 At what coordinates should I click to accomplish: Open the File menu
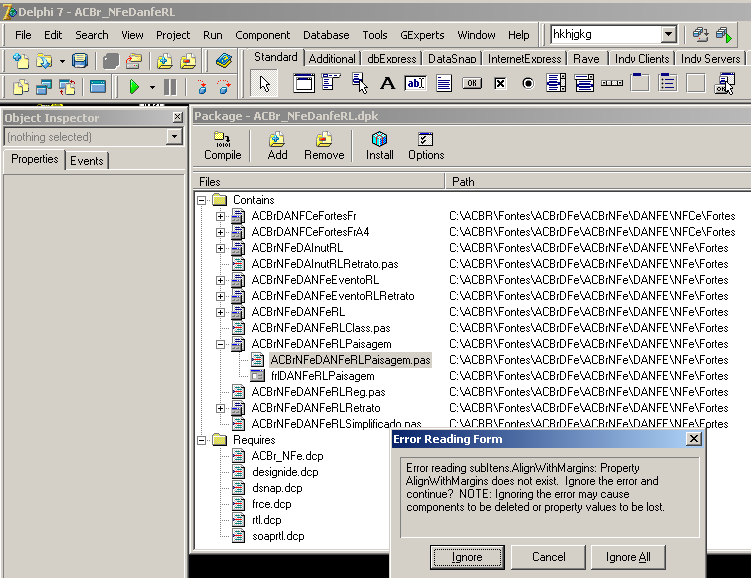[23, 35]
